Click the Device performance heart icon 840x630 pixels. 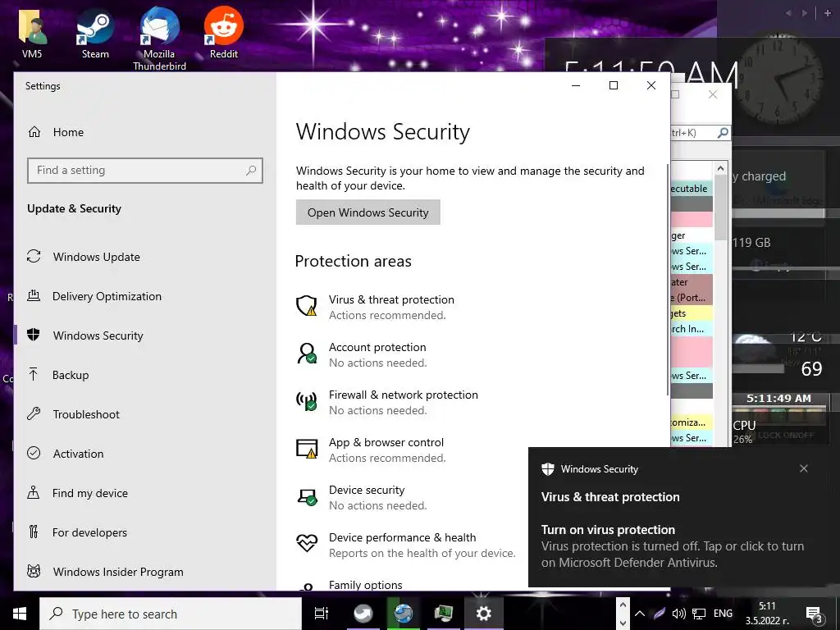point(307,544)
